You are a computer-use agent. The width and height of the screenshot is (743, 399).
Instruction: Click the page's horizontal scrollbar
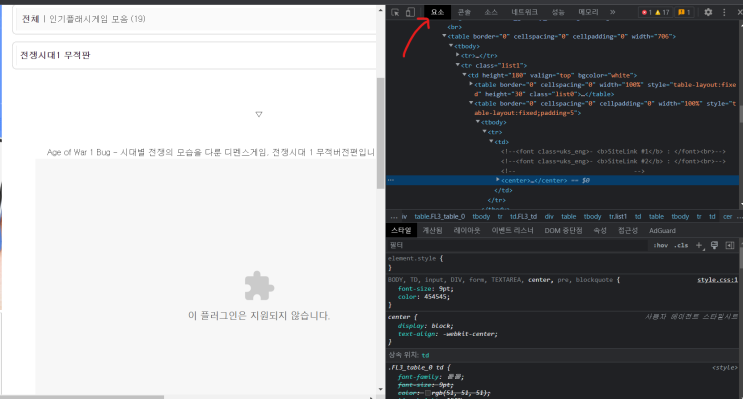pos(83,397)
